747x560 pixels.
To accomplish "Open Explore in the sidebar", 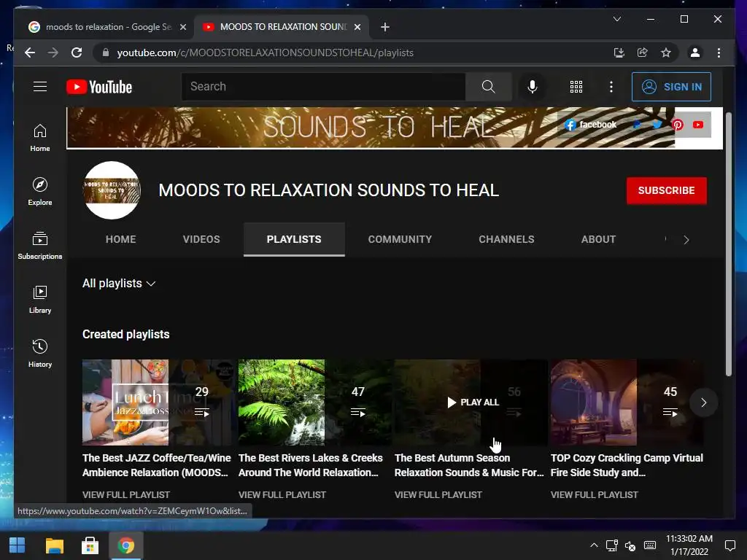I will [x=40, y=192].
